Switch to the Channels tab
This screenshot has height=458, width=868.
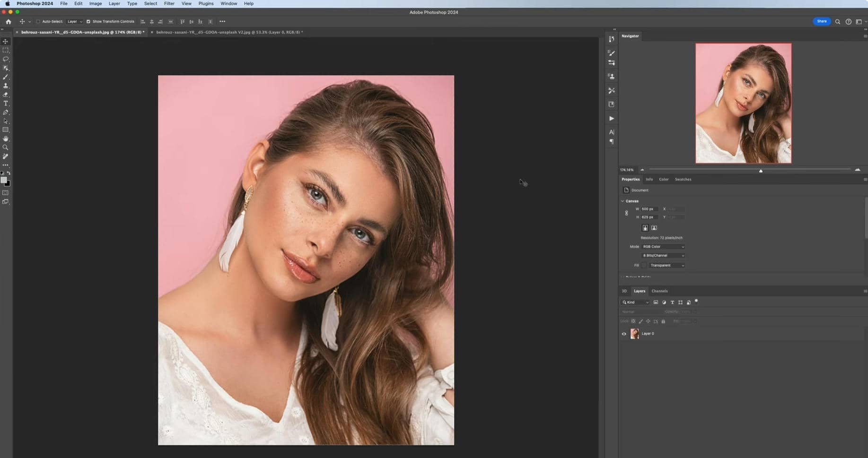659,291
